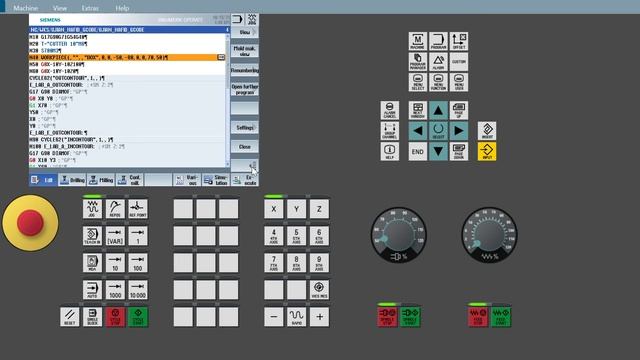Viewport: 640px width, 360px height.
Task: Click the feedrate override rotary knob
Action: pyautogui.click(x=489, y=235)
